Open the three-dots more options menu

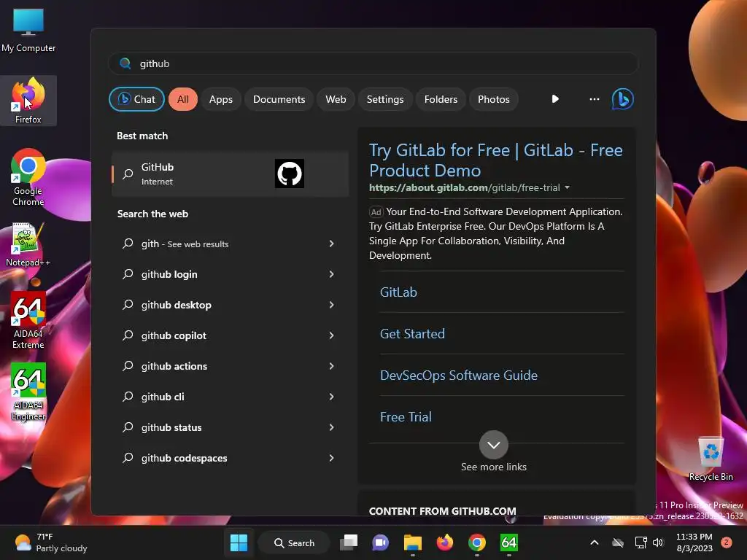coord(594,99)
